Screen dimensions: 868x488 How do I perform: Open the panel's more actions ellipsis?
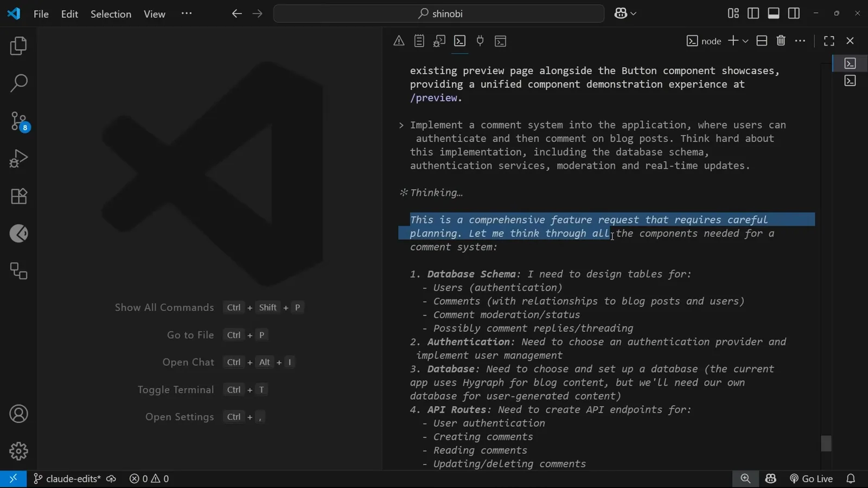800,41
